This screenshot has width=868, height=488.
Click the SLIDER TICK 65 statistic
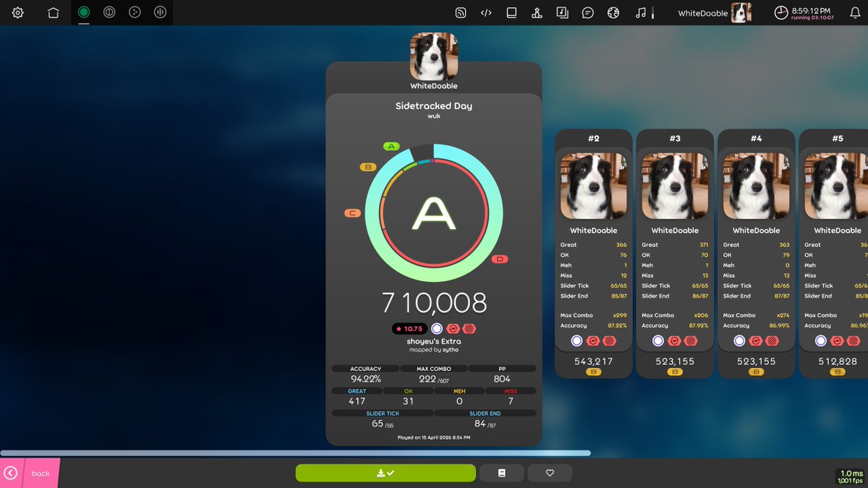pyautogui.click(x=383, y=419)
